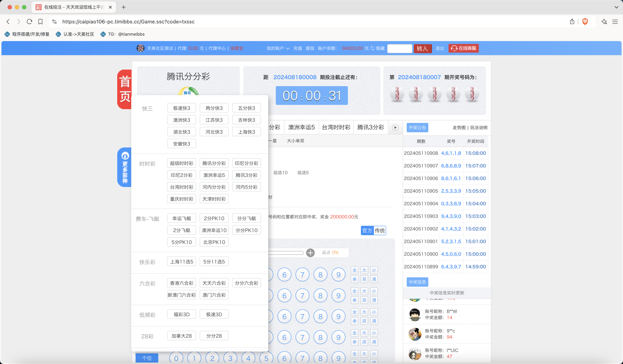The width and height of the screenshot is (623, 364).
Task: Open 玩法说明 link
Action: [479, 127]
